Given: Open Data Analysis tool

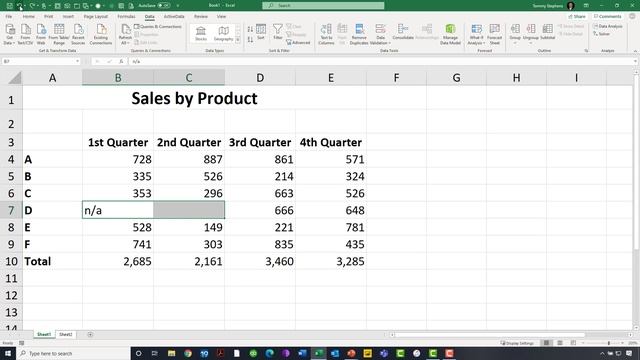Looking at the screenshot, I should (x=608, y=26).
